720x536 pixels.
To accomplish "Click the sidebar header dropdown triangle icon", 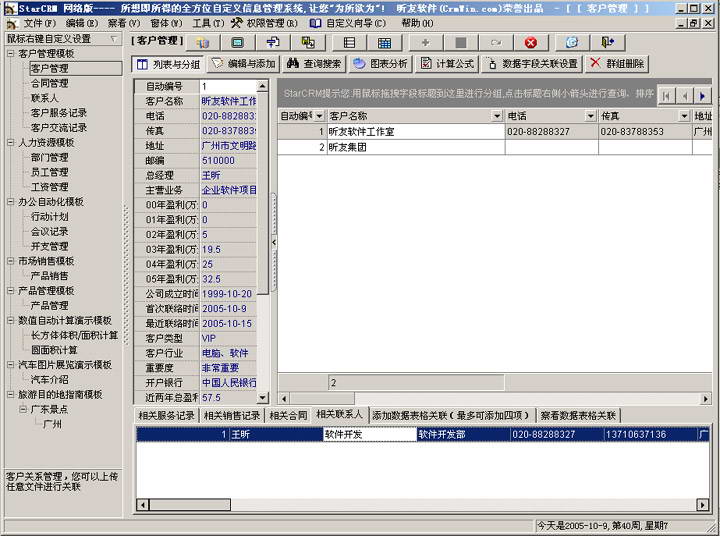I will pos(113,39).
